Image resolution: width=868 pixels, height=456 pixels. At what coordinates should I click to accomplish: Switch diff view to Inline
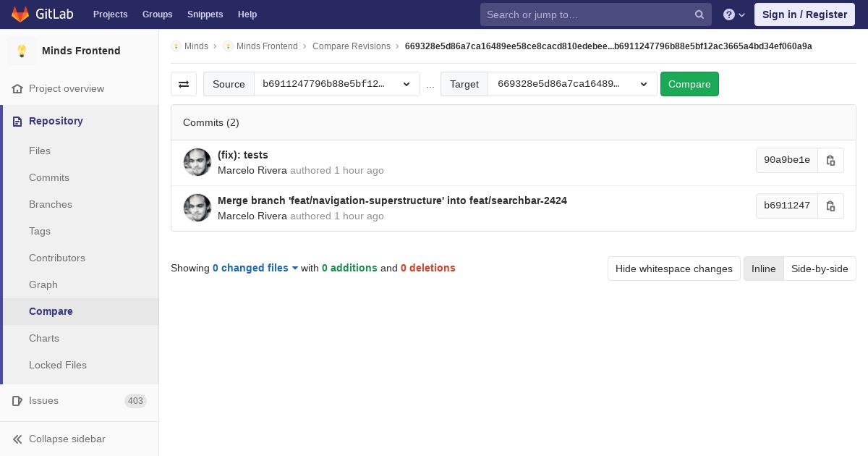tap(763, 269)
